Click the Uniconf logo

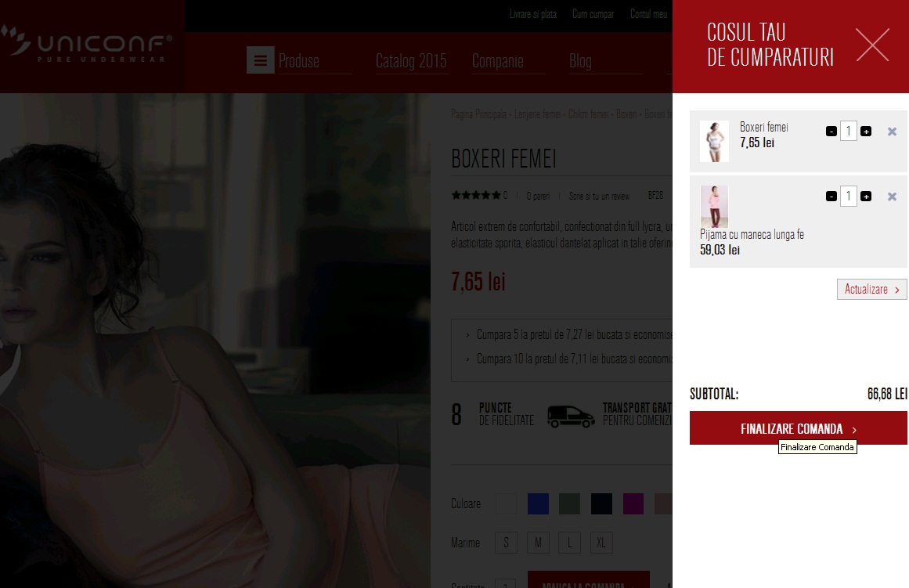[x=86, y=45]
